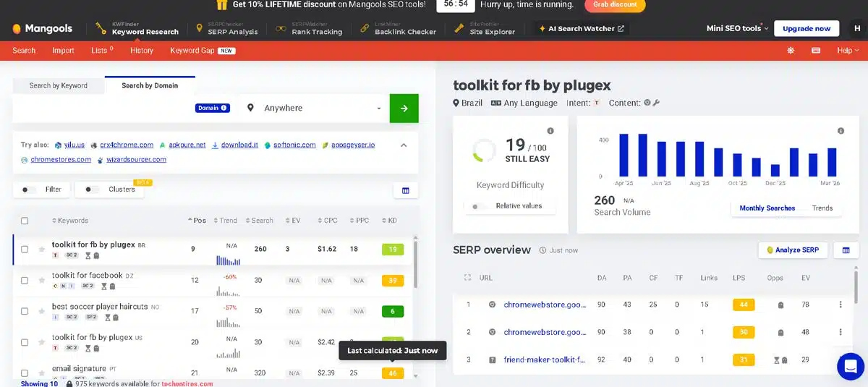Toggle the Filter switch

(x=29, y=190)
